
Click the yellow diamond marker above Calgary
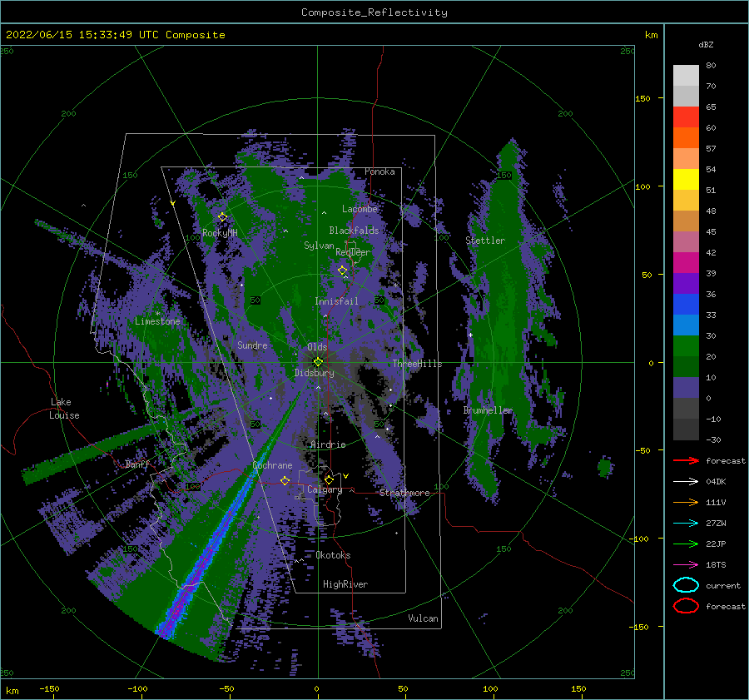point(329,479)
